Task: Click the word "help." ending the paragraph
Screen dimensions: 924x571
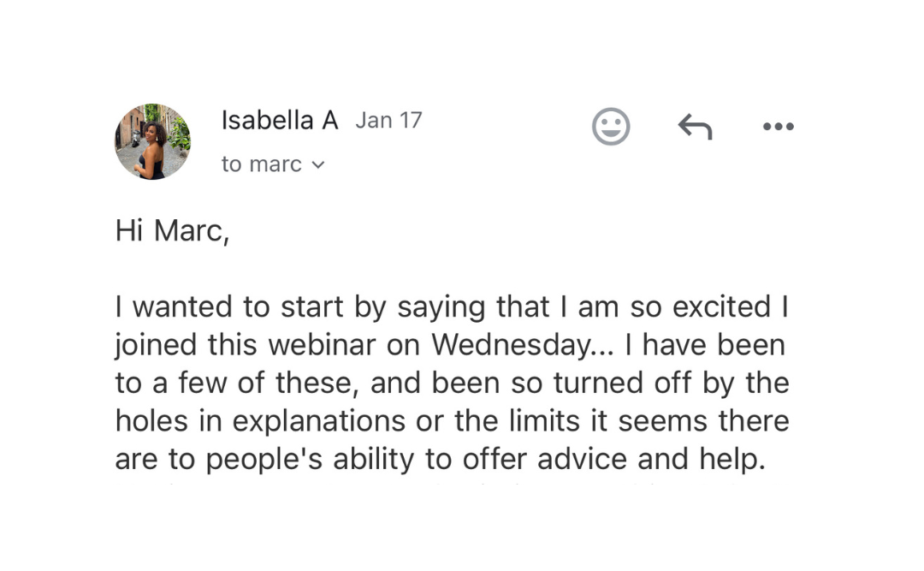Action: pos(732,459)
